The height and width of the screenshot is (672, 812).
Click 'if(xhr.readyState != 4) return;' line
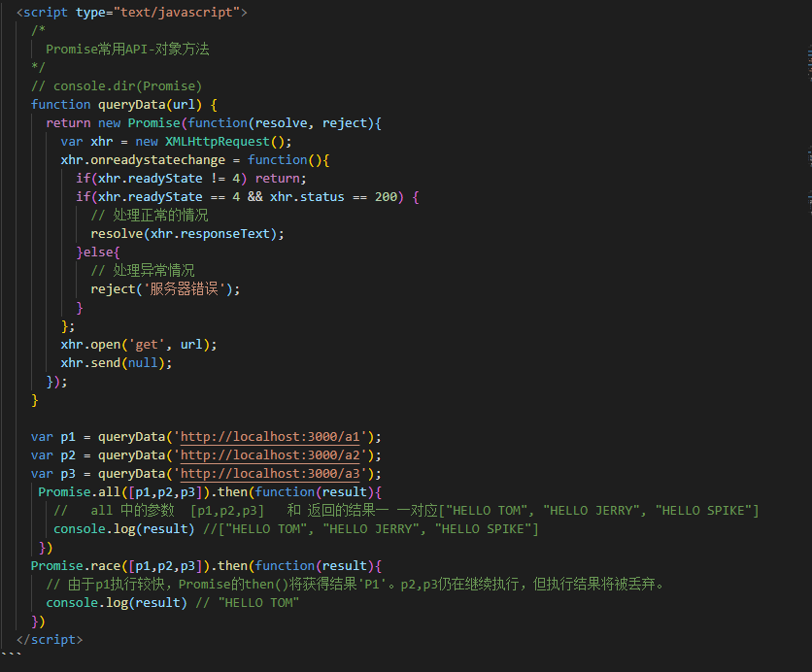click(191, 179)
